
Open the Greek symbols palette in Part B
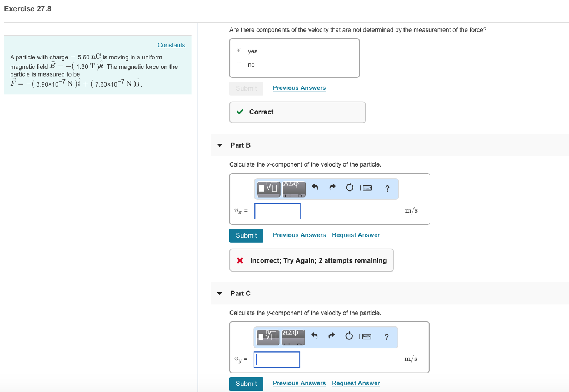click(293, 188)
